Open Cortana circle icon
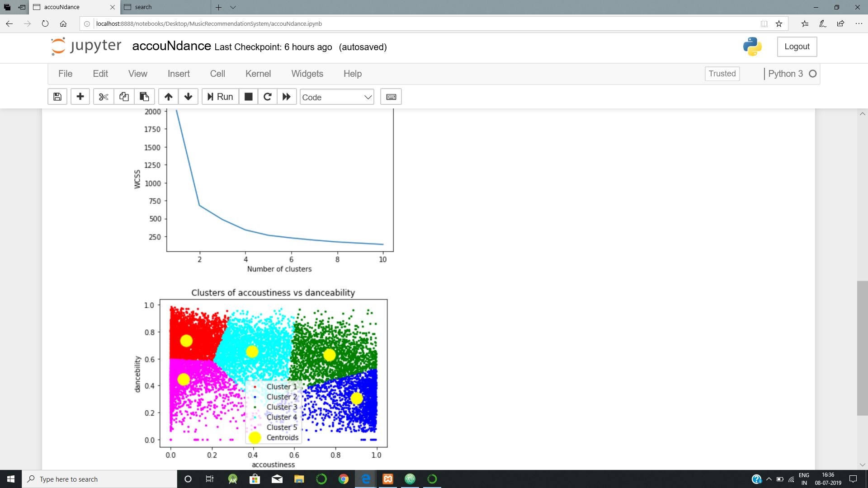The image size is (868, 488). point(188,479)
